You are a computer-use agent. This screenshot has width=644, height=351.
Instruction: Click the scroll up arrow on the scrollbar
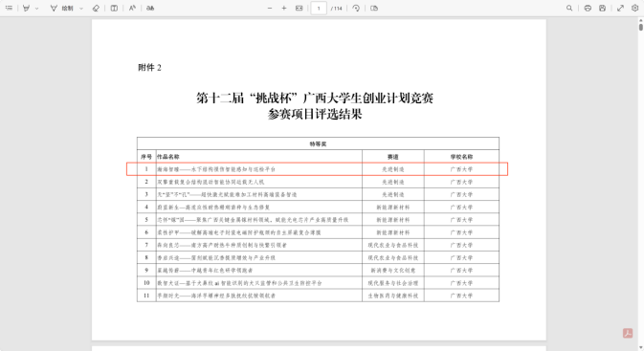point(641,20)
